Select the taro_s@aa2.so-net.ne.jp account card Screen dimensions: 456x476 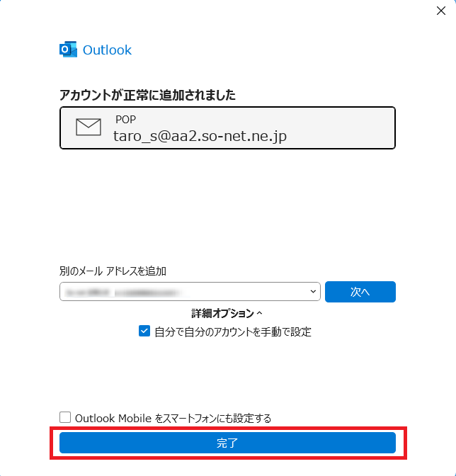tap(227, 127)
